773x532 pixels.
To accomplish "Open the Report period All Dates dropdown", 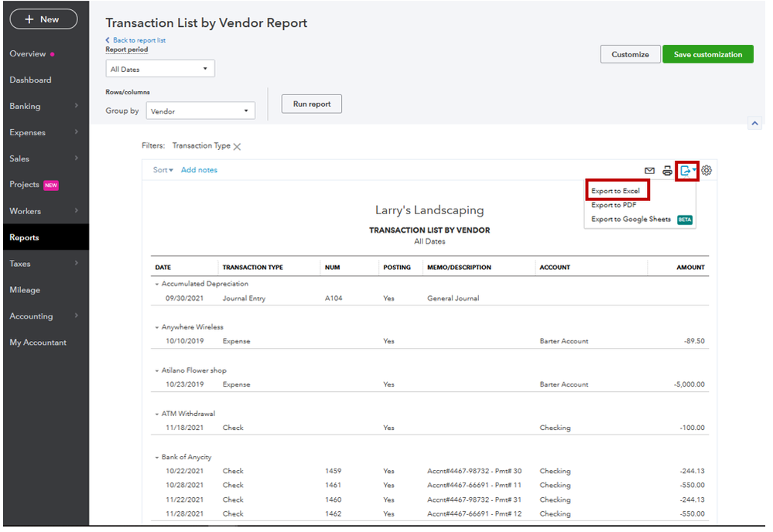I will click(x=160, y=69).
